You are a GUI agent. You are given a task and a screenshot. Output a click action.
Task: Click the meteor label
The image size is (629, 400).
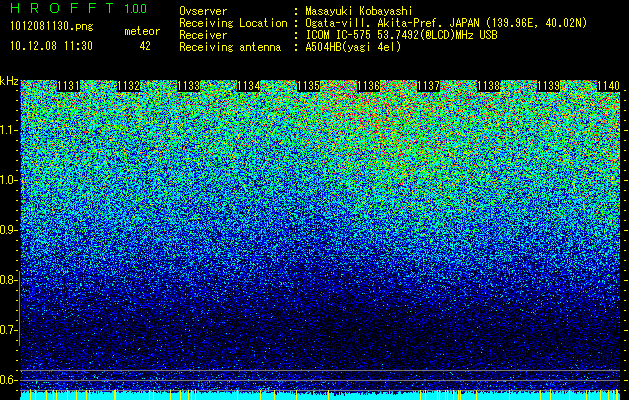142,31
